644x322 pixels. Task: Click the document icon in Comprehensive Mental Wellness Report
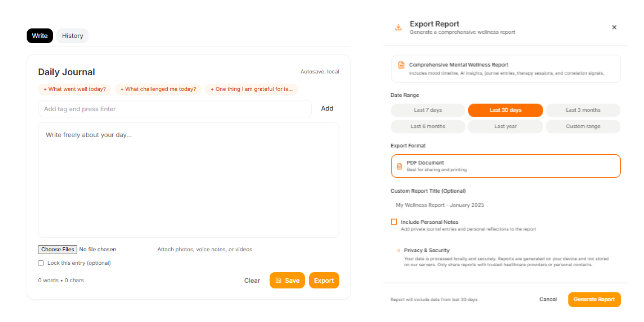click(401, 65)
